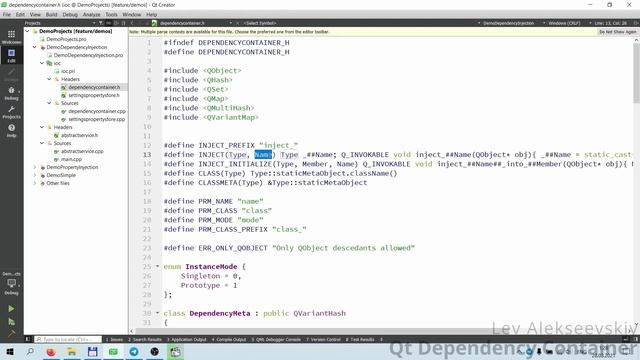The image size is (640, 360).
Task: Open dependencycontainer.cpp from tree
Action: (x=97, y=111)
